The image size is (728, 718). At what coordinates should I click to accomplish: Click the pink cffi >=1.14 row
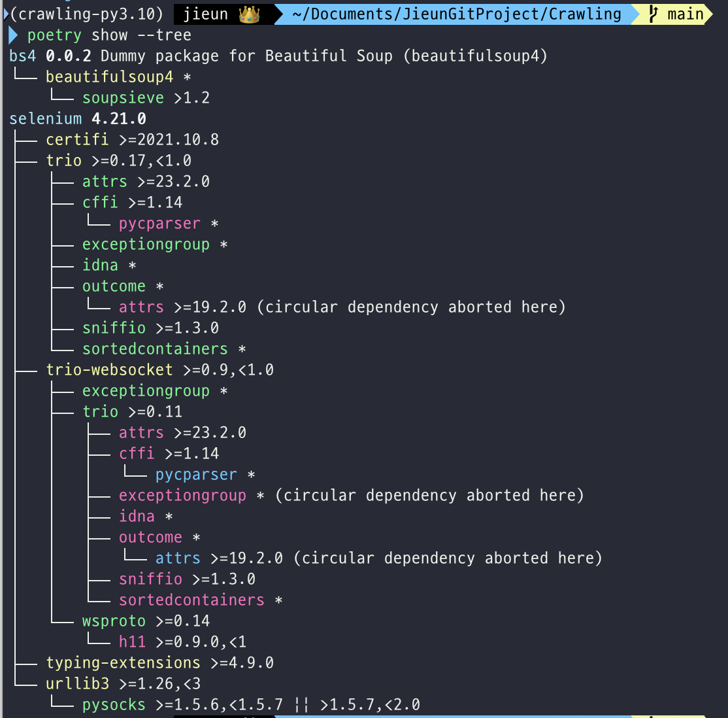coord(169,454)
